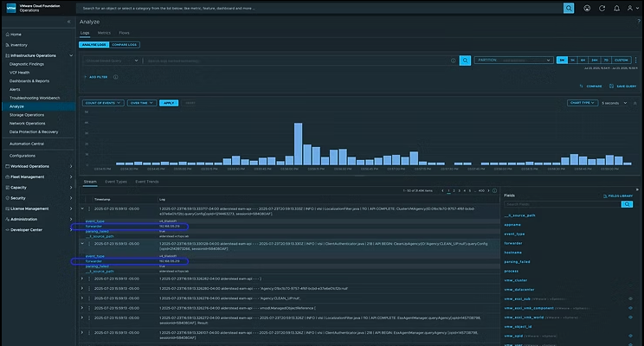This screenshot has height=346, width=644.
Task: Click Save Query
Action: [x=625, y=86]
